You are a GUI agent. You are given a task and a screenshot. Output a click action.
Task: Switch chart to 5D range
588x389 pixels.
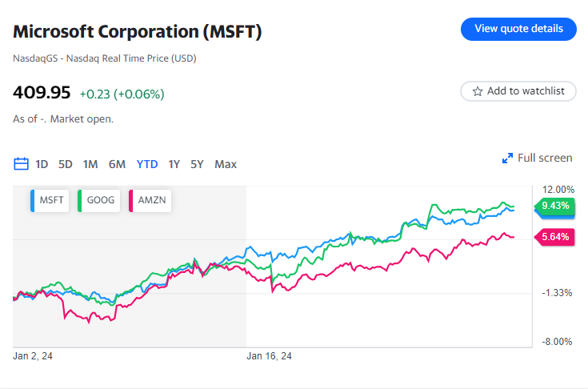coord(66,164)
